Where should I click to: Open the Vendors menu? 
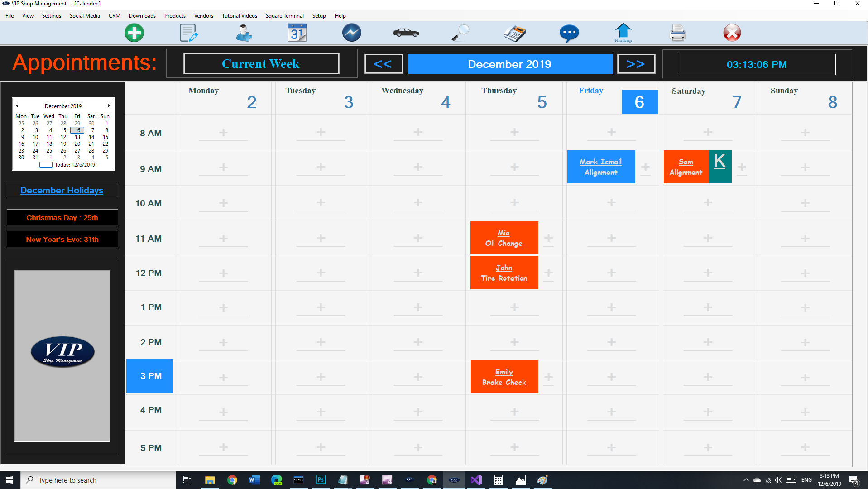pyautogui.click(x=203, y=16)
